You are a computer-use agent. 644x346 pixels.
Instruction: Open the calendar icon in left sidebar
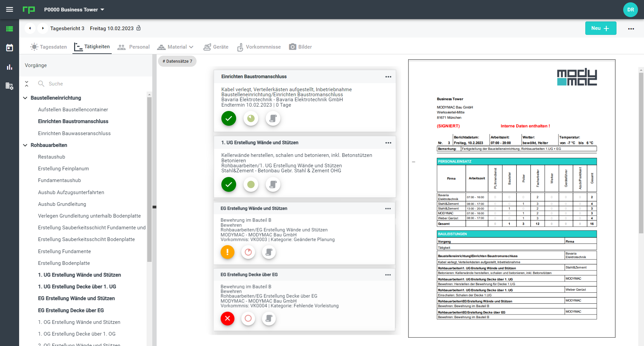tap(9, 48)
